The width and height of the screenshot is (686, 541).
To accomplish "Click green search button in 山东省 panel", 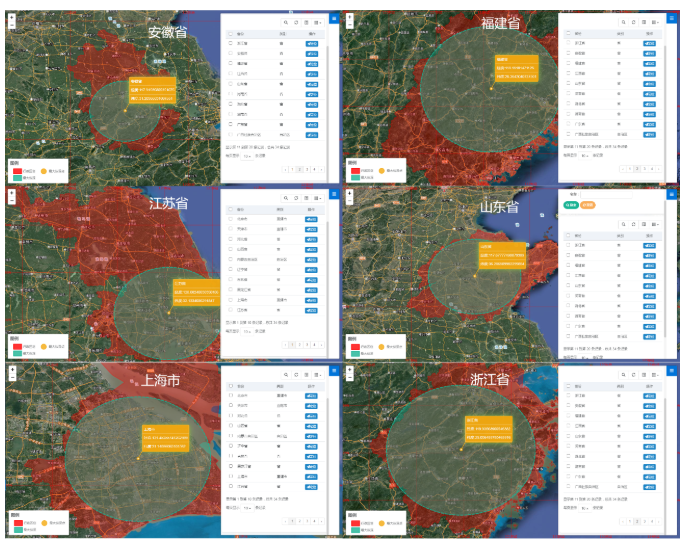I will pos(570,205).
